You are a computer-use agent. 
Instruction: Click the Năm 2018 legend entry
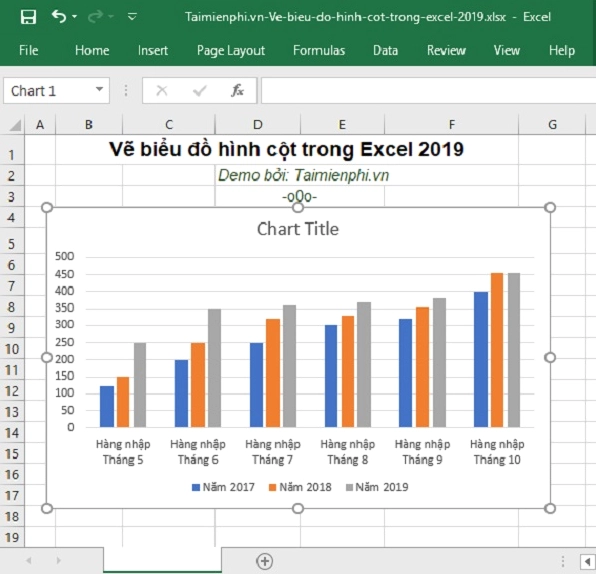tap(300, 487)
